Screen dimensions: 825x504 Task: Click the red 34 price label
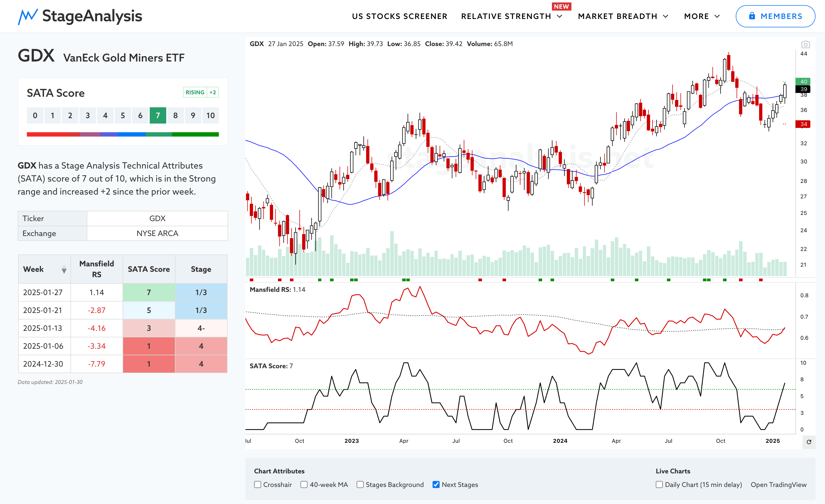(803, 124)
